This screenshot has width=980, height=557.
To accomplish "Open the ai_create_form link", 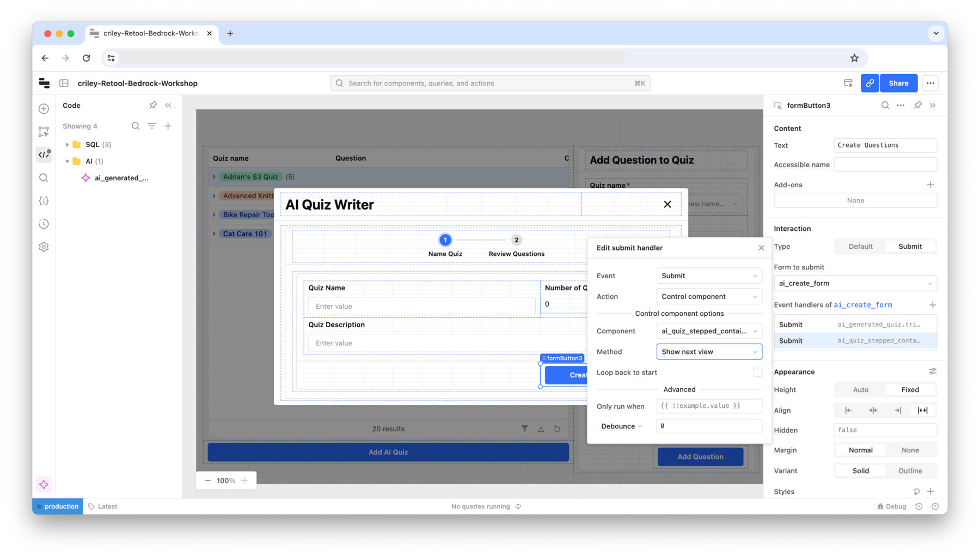I will click(x=862, y=305).
